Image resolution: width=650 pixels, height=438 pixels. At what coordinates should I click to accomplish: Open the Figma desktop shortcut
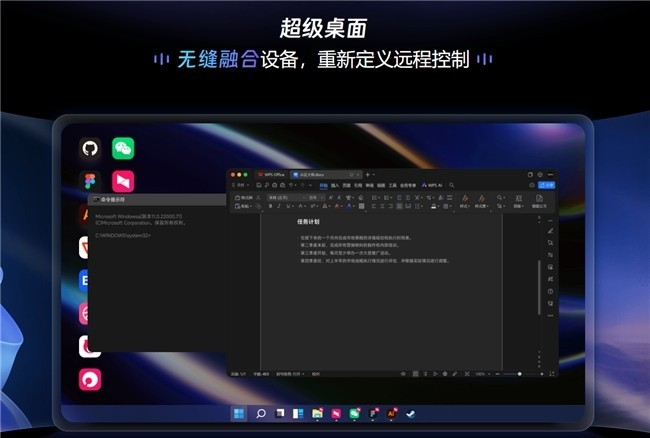pos(90,181)
